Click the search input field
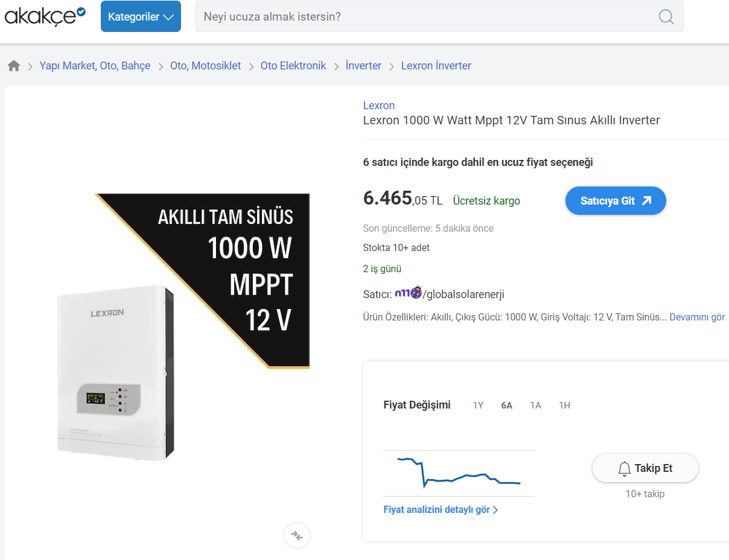The image size is (729, 560). 422,16
